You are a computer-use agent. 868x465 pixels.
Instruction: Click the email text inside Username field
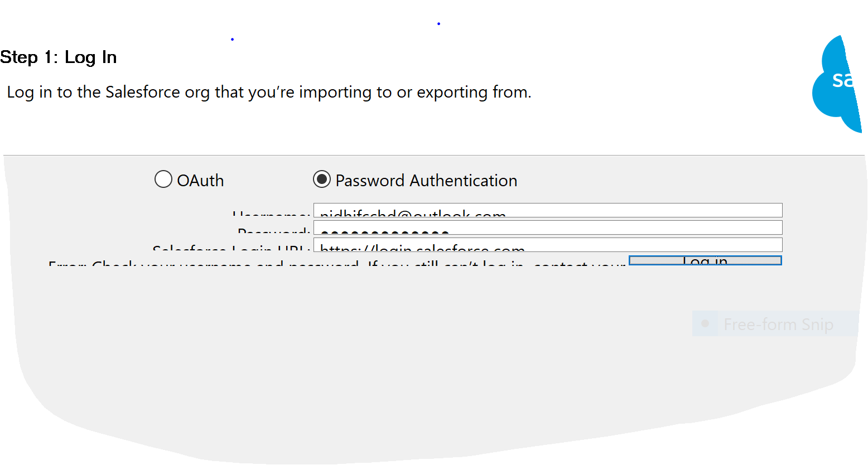(x=413, y=214)
